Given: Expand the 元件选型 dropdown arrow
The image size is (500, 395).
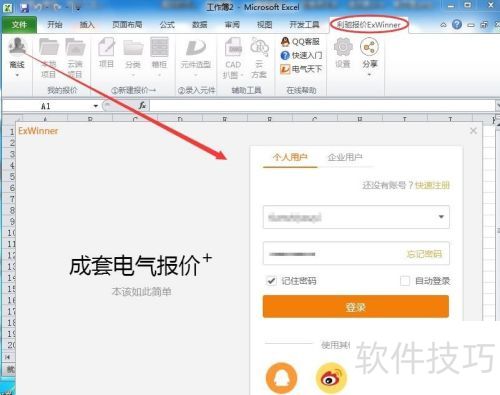Looking at the screenshot, I should (196, 75).
